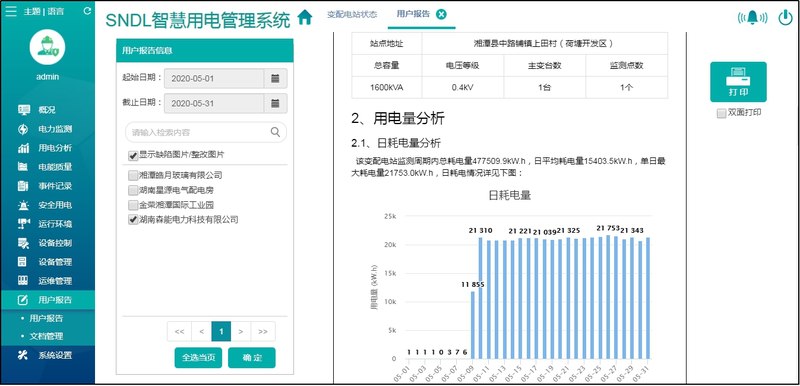The image size is (800, 386).
Task: Uncheck 显示缺陷图片/整改图片 checkbox
Action: [x=133, y=156]
